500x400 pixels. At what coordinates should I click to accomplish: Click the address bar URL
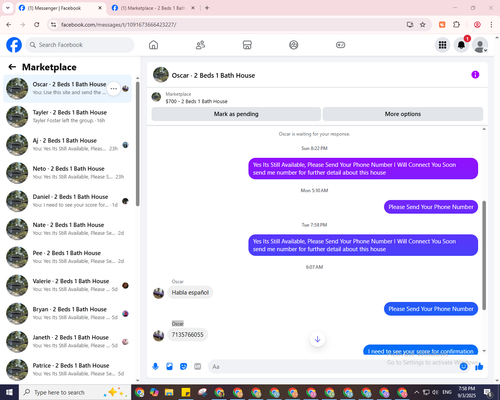click(119, 25)
